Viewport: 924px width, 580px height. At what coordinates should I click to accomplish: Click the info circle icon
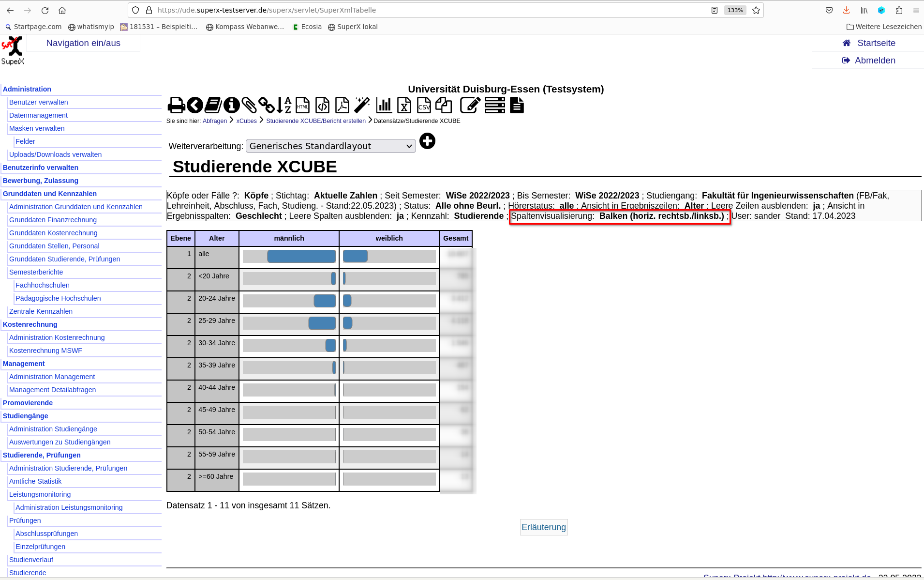pos(231,105)
